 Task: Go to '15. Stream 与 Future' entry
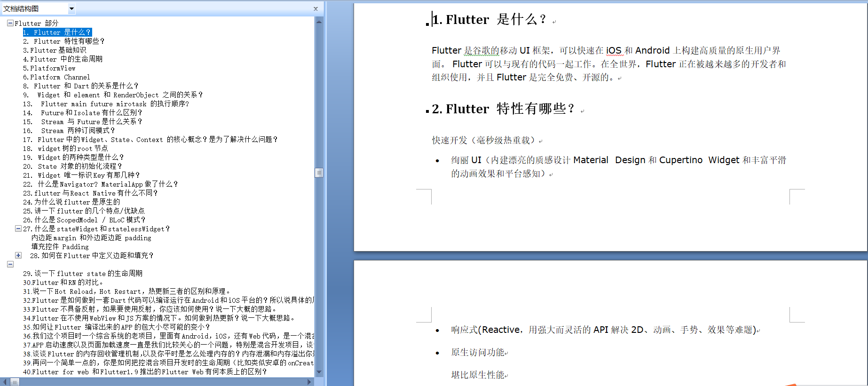click(x=82, y=121)
